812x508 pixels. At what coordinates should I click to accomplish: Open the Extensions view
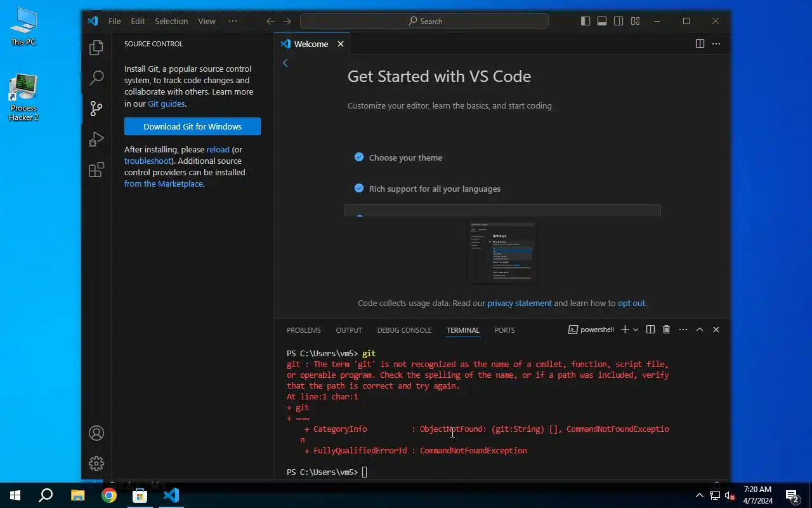[x=96, y=170]
